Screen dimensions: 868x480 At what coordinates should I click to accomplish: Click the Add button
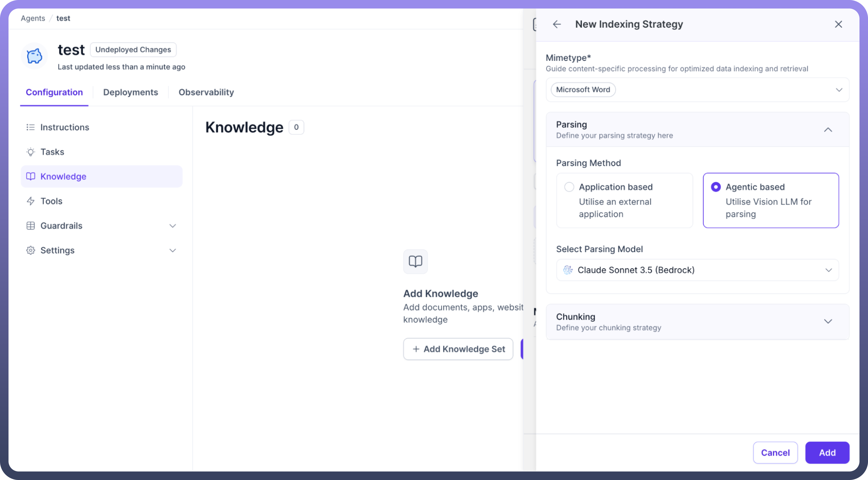(827, 452)
